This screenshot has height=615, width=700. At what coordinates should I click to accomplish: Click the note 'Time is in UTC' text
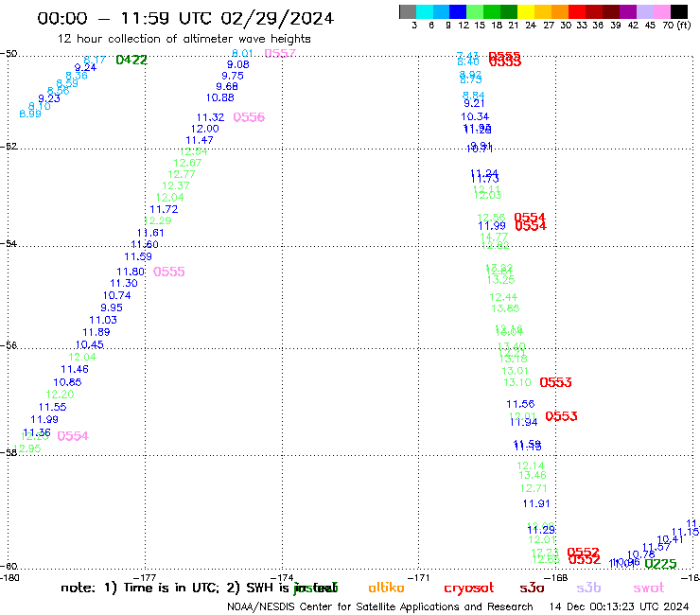tap(171, 588)
